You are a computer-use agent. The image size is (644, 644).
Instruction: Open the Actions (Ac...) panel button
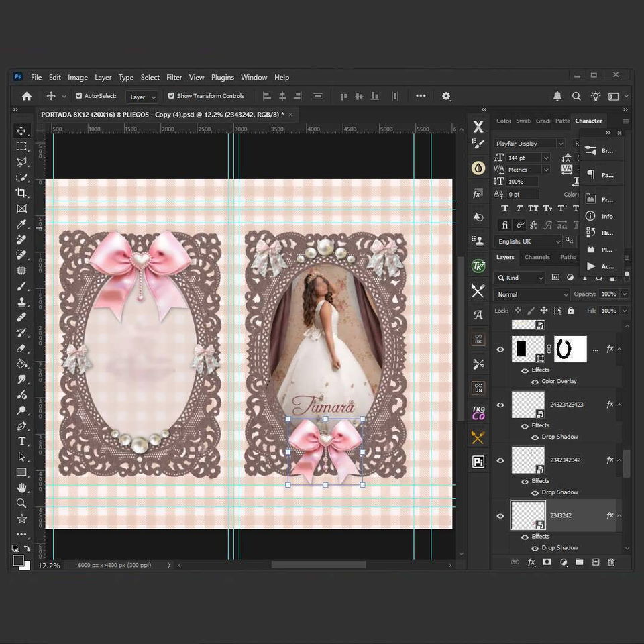coord(600,266)
